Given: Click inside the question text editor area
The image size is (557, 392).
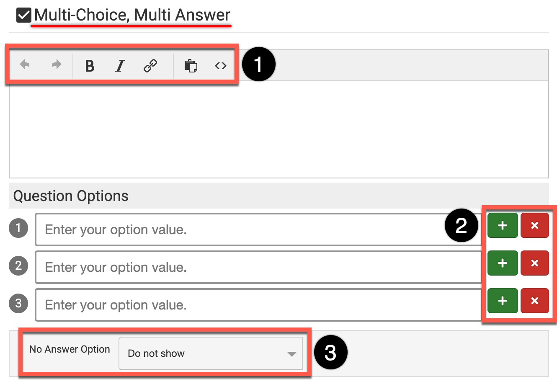Looking at the screenshot, I should (278, 129).
